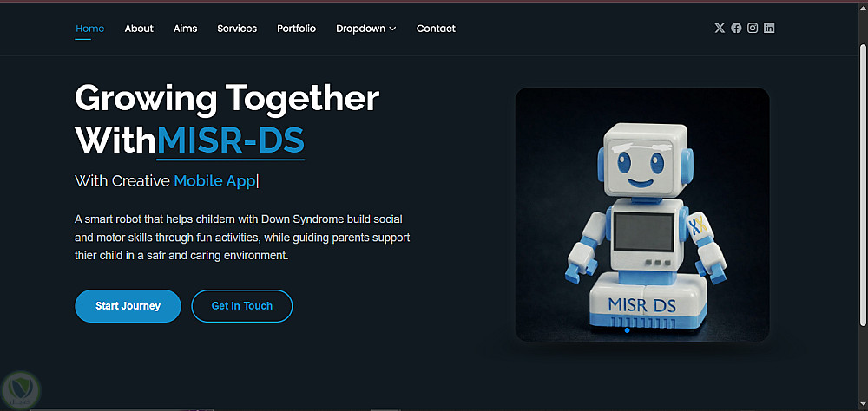The height and width of the screenshot is (411, 868).
Task: Open the X (Twitter) social link
Action: pos(719,29)
